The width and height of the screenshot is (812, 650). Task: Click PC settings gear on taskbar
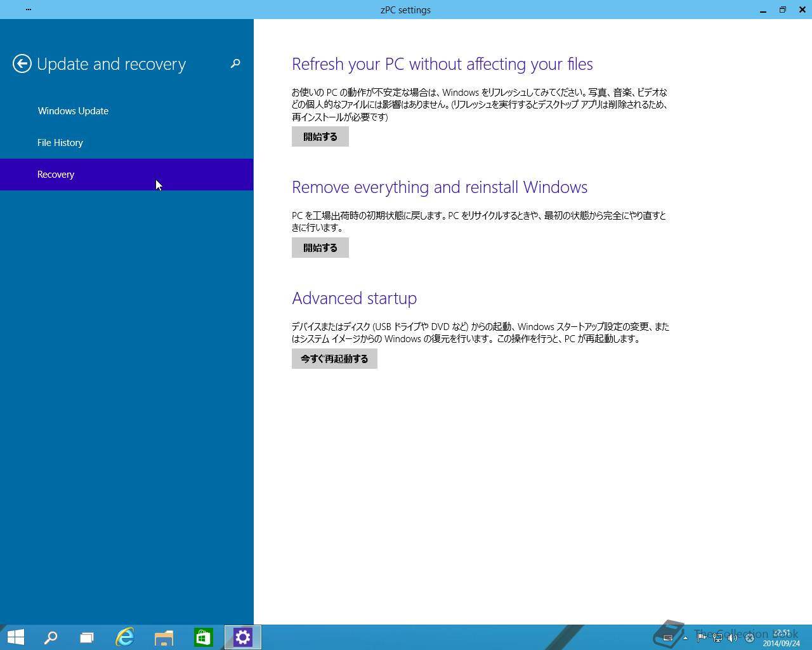click(x=243, y=637)
